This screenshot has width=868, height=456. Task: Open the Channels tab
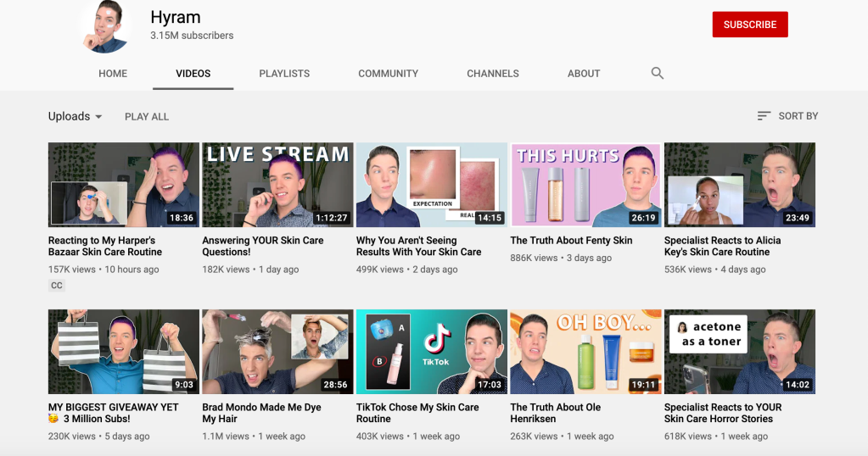coord(493,74)
